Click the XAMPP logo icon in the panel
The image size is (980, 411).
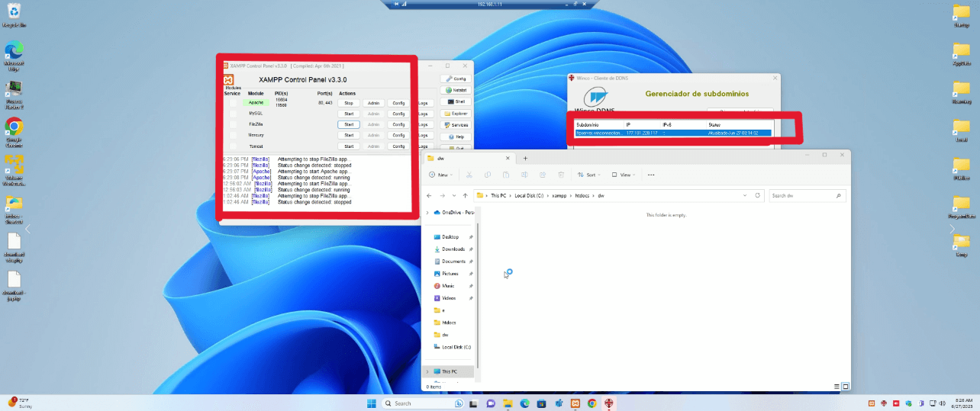coord(228,79)
